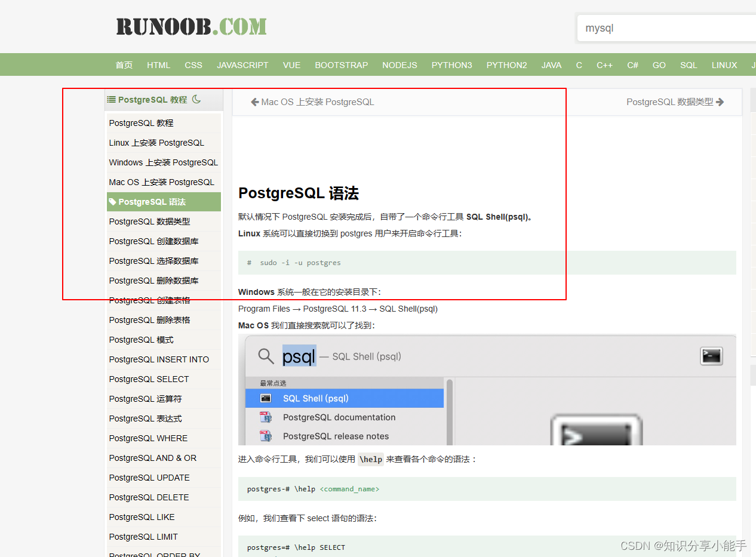Click the highlighted psql text in Spotlight image
The width and height of the screenshot is (756, 557).
tap(299, 356)
